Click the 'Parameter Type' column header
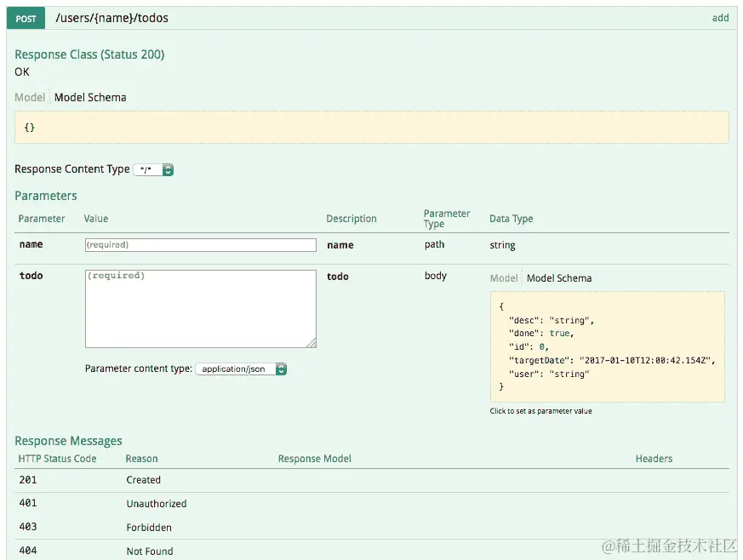 446,219
